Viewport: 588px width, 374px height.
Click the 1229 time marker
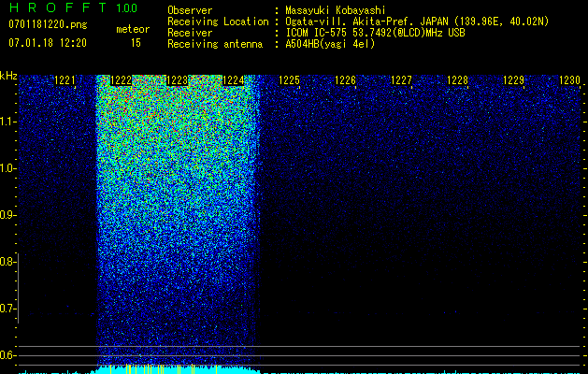click(x=513, y=80)
